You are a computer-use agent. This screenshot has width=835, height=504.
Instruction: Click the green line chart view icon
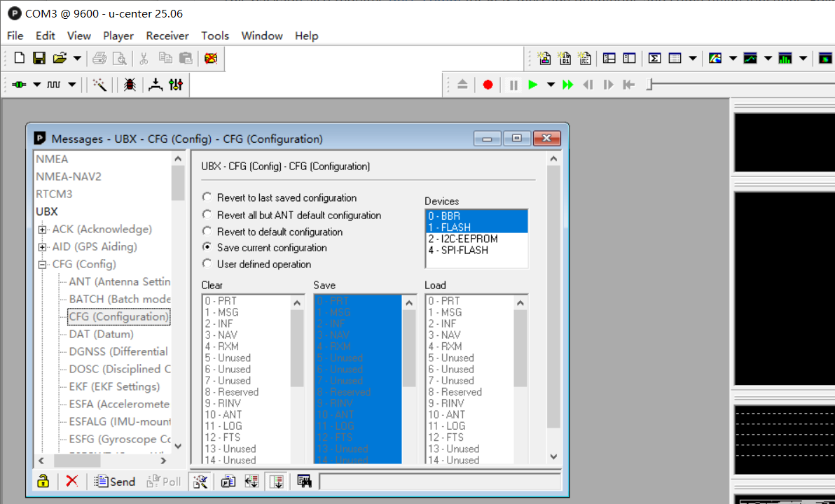point(750,58)
